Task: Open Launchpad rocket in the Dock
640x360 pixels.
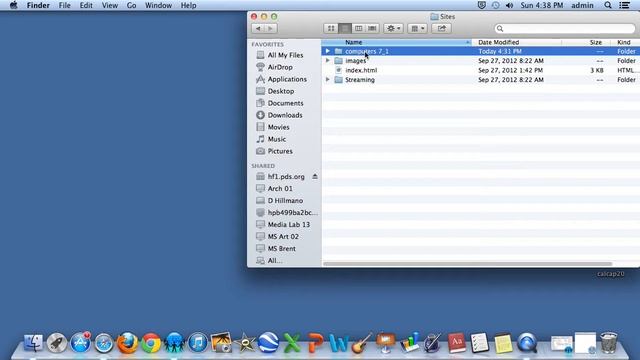Action: [57, 343]
